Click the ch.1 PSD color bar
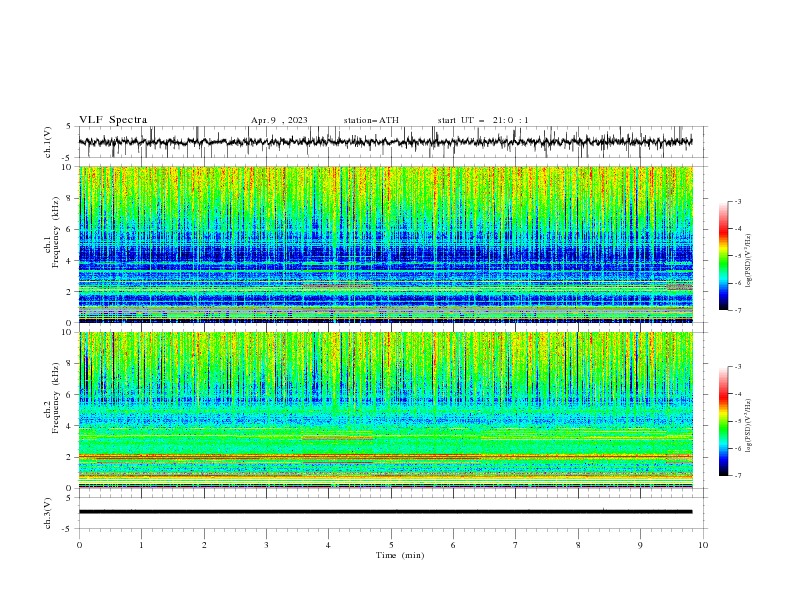This screenshot has height=612, width=792. point(724,256)
